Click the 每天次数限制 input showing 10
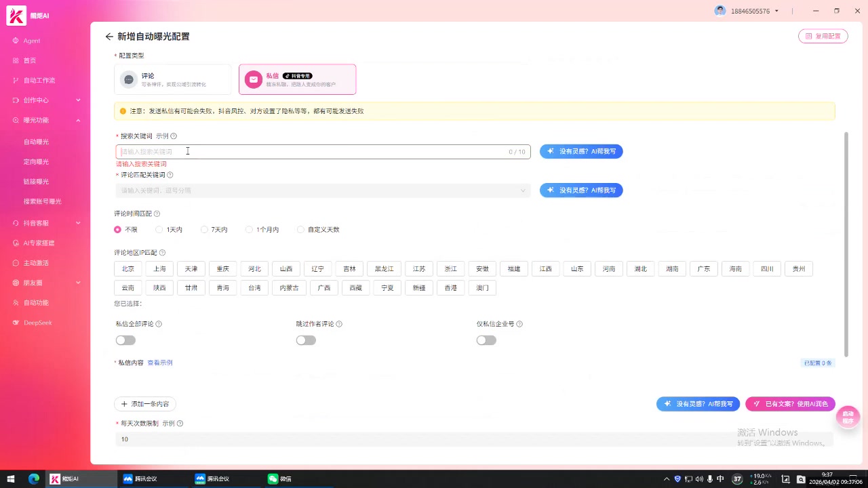Image resolution: width=868 pixels, height=488 pixels. pyautogui.click(x=474, y=439)
